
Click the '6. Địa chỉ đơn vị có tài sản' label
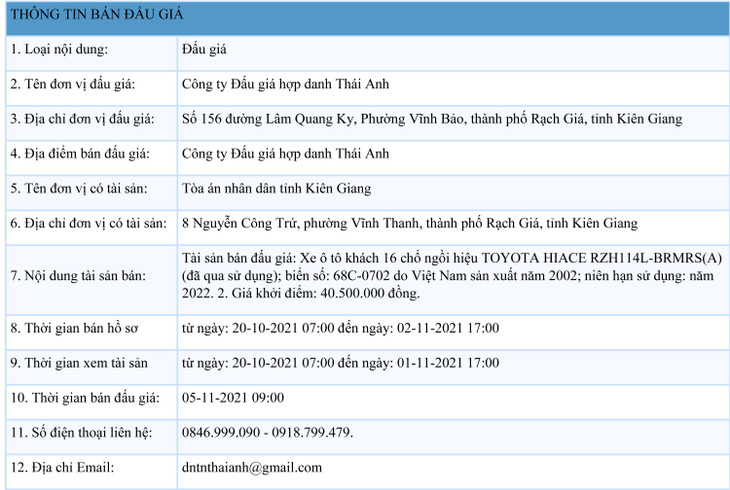tap(89, 224)
